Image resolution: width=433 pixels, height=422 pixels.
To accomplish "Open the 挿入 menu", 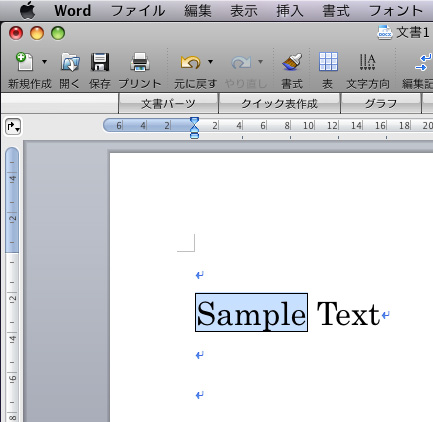I will coord(290,11).
